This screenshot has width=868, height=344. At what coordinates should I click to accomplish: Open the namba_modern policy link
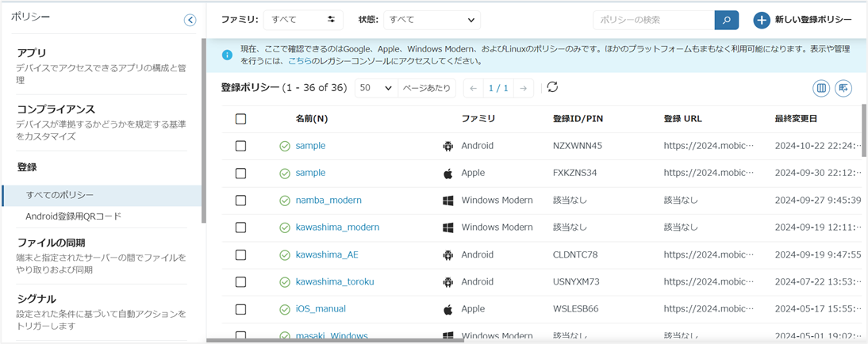328,201
